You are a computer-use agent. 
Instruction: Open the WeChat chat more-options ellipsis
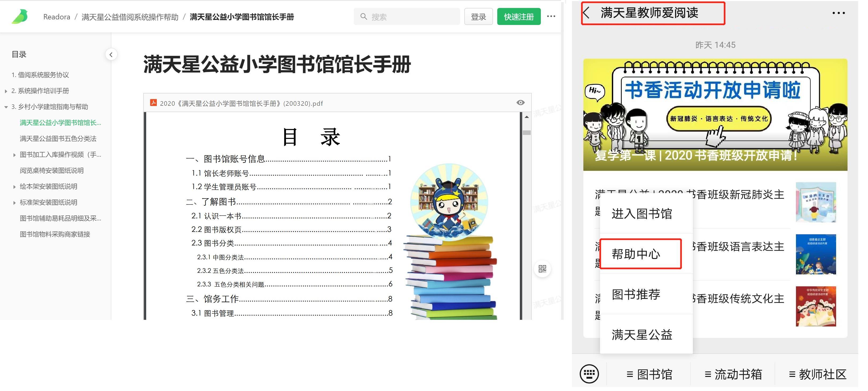coord(838,13)
